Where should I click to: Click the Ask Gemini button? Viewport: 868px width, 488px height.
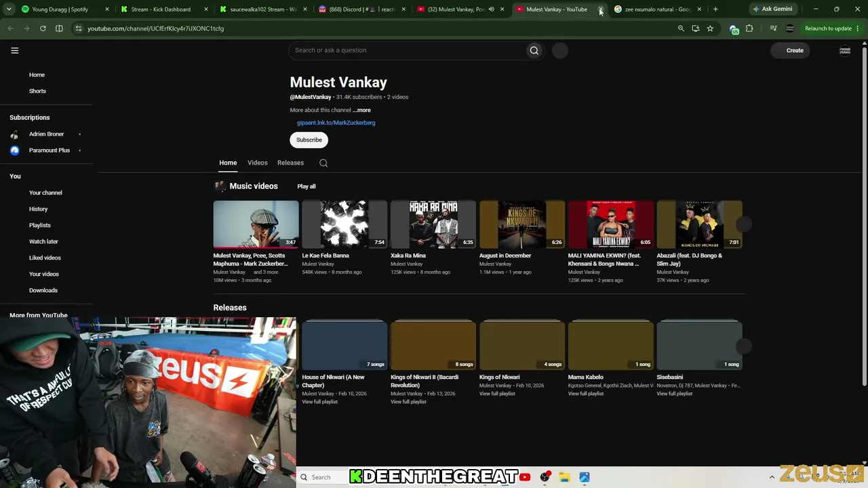tap(772, 9)
